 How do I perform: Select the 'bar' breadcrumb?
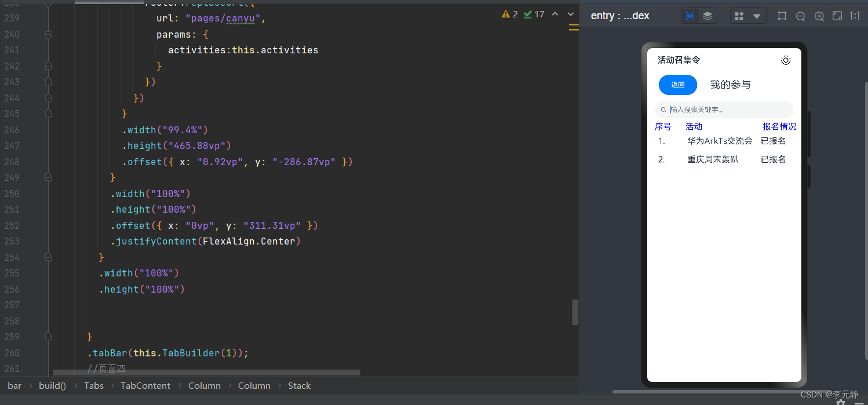click(14, 386)
